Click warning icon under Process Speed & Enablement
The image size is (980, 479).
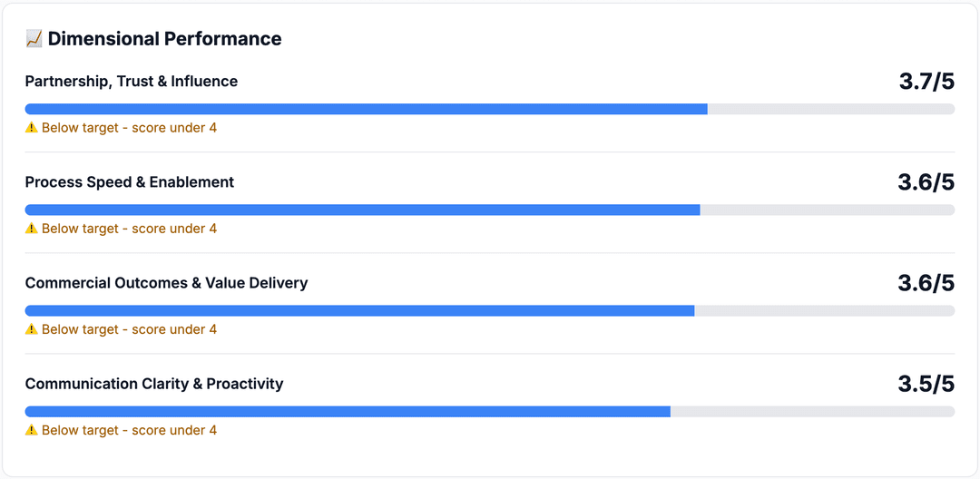click(32, 229)
